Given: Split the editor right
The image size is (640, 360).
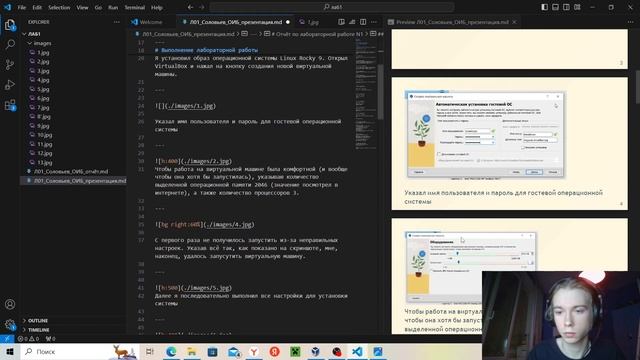Looking at the screenshot, I should tap(363, 22).
